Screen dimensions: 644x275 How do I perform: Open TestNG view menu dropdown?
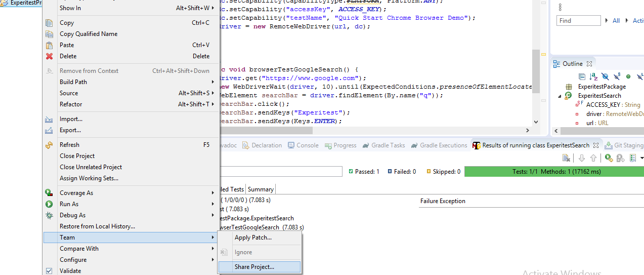(x=642, y=159)
